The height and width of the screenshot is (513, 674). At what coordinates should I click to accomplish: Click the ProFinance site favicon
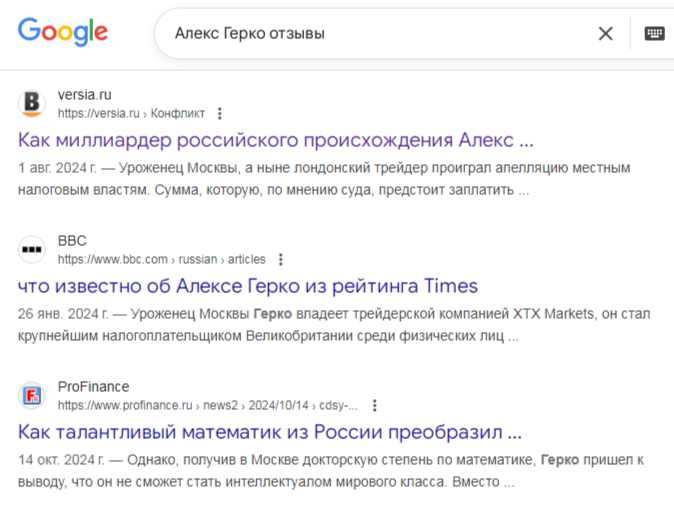point(32,395)
